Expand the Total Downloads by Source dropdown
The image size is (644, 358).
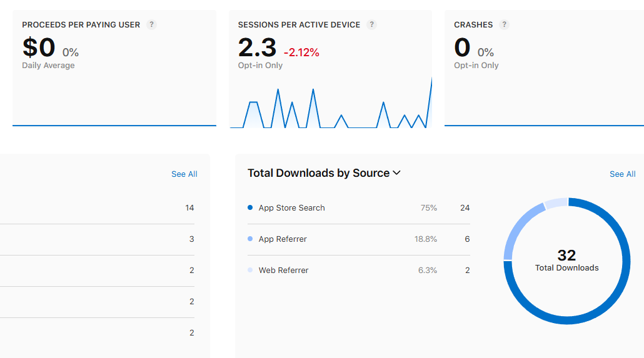(x=324, y=173)
